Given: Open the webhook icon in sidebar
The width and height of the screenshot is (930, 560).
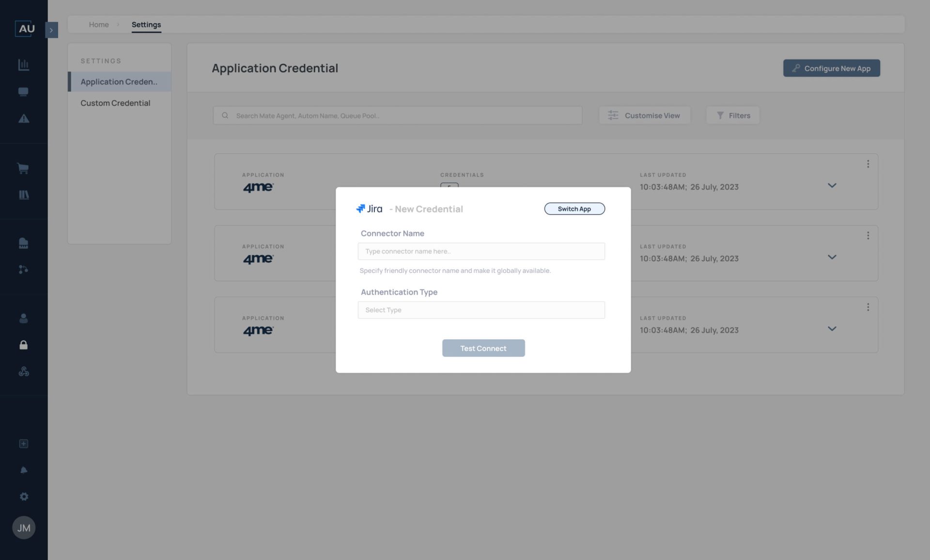Looking at the screenshot, I should tap(23, 371).
